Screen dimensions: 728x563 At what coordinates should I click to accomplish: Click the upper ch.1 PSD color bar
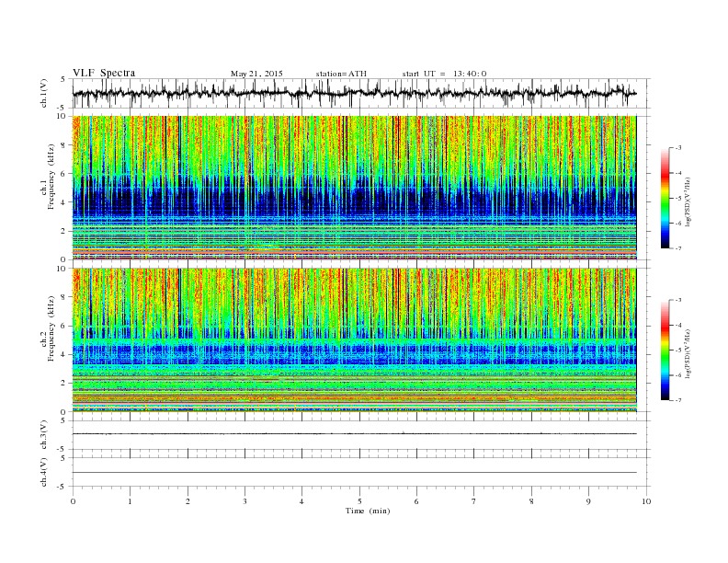(x=665, y=198)
